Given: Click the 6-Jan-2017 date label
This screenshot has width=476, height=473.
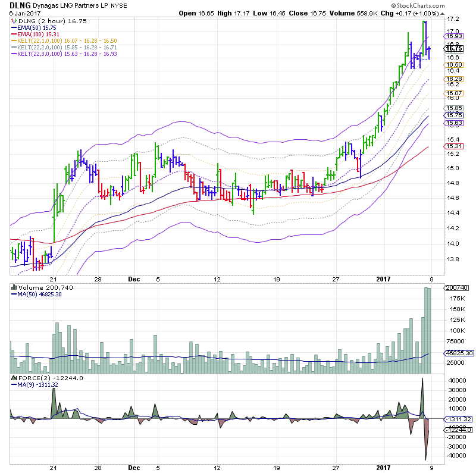Looking at the screenshot, I should click(x=25, y=14).
